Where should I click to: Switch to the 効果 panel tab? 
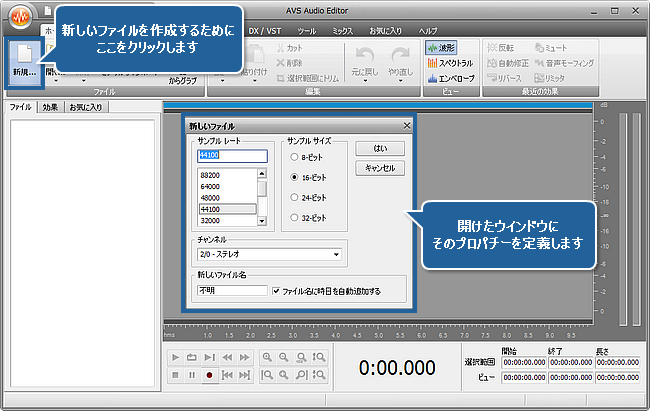click(x=50, y=107)
